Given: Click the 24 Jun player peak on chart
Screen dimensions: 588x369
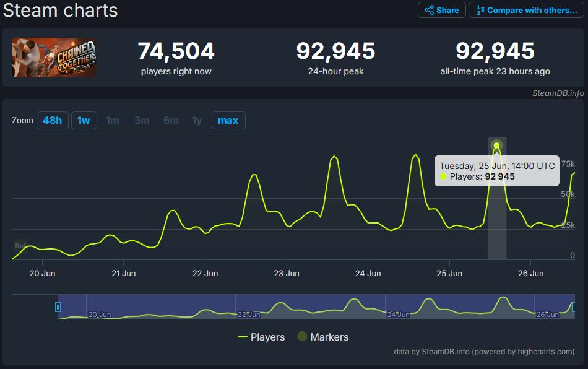Looking at the screenshot, I should (415, 155).
